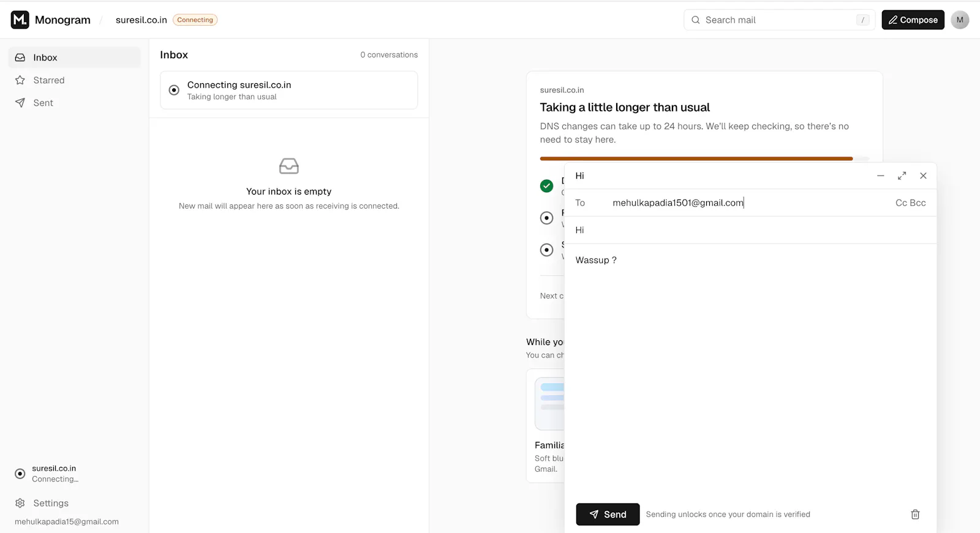
Task: Select suresil.co.in in the header breadcrumb
Action: (141, 20)
